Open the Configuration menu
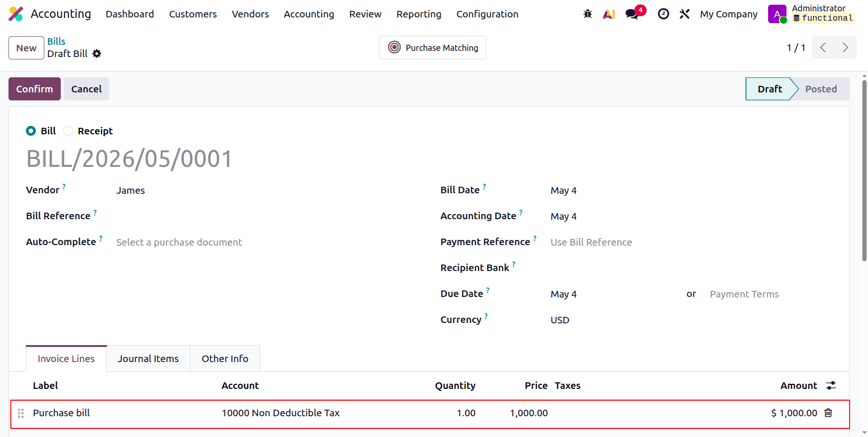Image resolution: width=868 pixels, height=437 pixels. [x=487, y=14]
